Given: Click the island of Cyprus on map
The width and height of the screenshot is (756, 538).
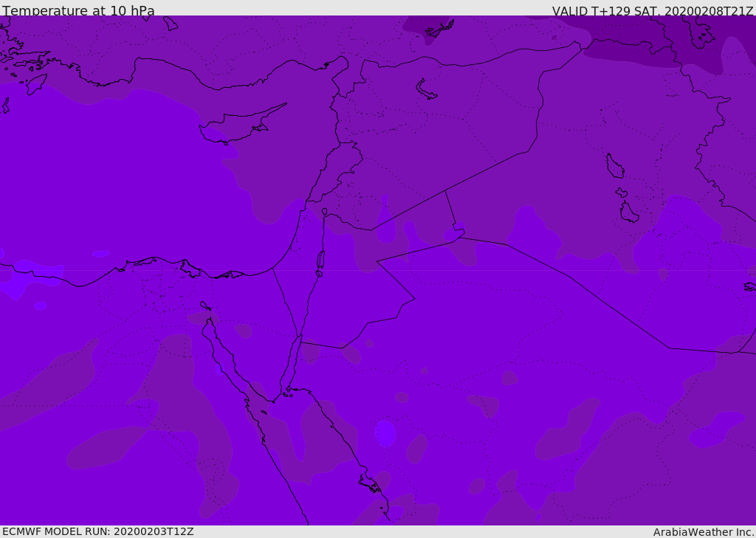Looking at the screenshot, I should [x=241, y=125].
